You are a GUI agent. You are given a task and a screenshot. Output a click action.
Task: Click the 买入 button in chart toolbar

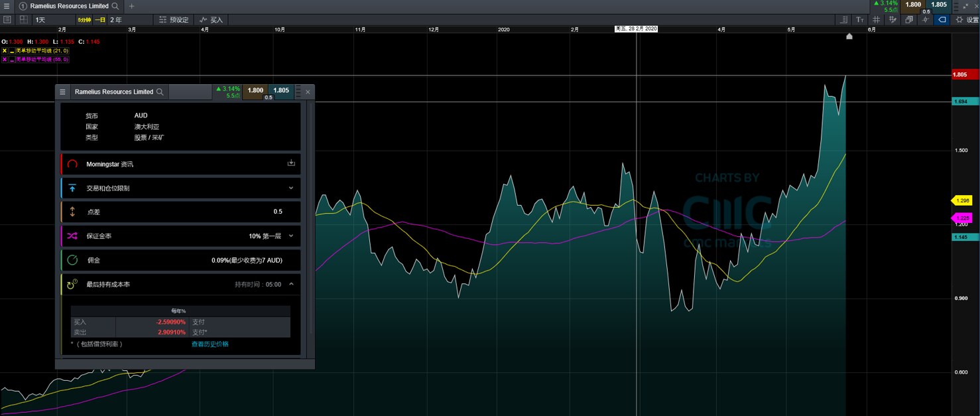212,20
